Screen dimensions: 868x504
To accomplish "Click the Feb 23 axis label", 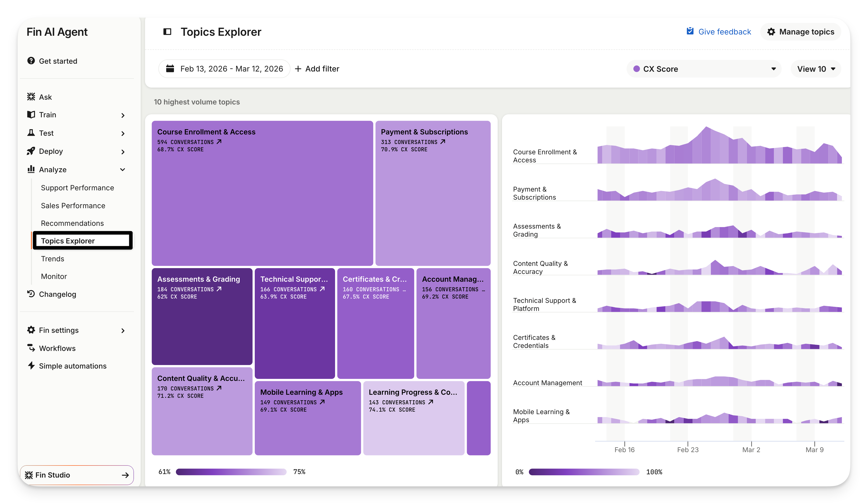I will tap(688, 450).
